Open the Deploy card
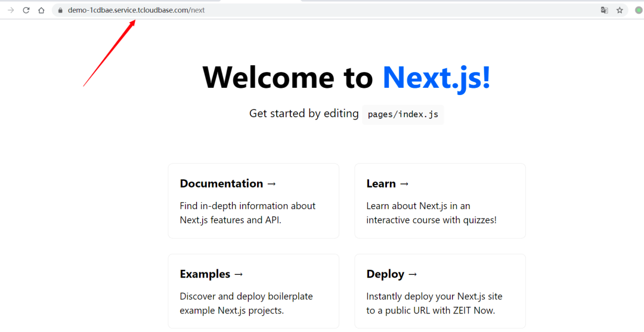The width and height of the screenshot is (644, 332). [440, 291]
